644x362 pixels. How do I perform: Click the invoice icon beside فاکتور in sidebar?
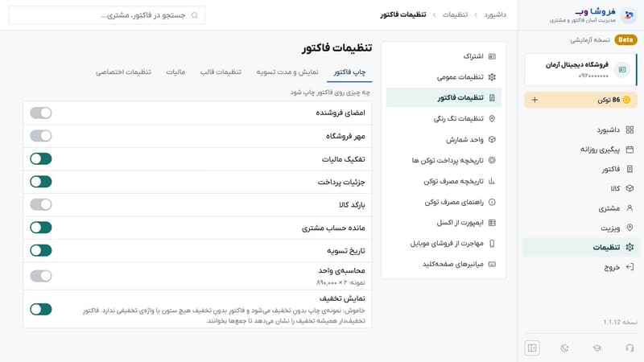[630, 169]
